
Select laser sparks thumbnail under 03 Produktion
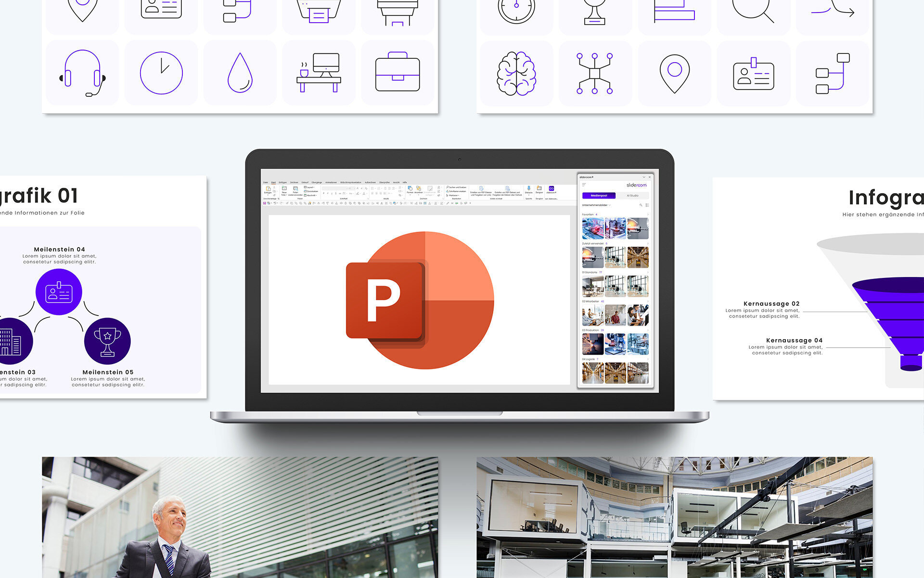[x=593, y=344]
